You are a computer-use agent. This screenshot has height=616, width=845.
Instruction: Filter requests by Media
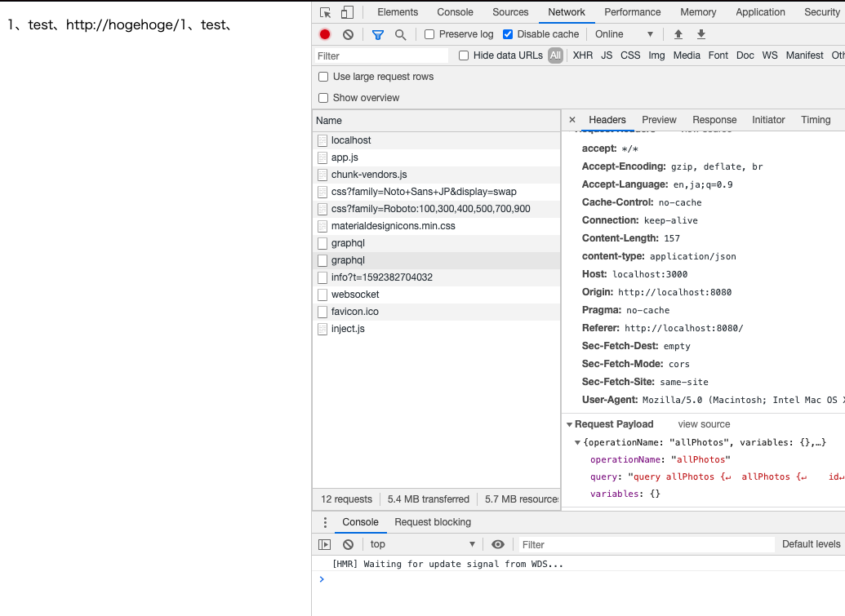pos(687,55)
